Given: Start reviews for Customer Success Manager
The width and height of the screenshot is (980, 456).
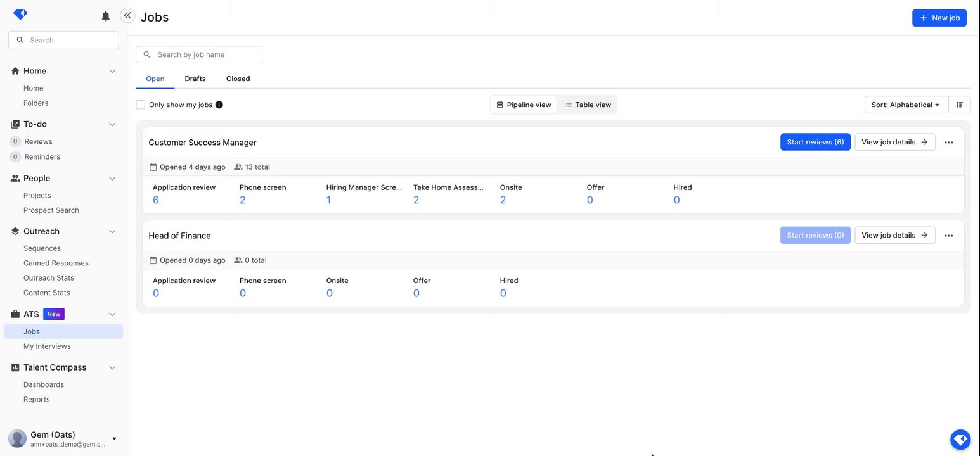Looking at the screenshot, I should [815, 142].
